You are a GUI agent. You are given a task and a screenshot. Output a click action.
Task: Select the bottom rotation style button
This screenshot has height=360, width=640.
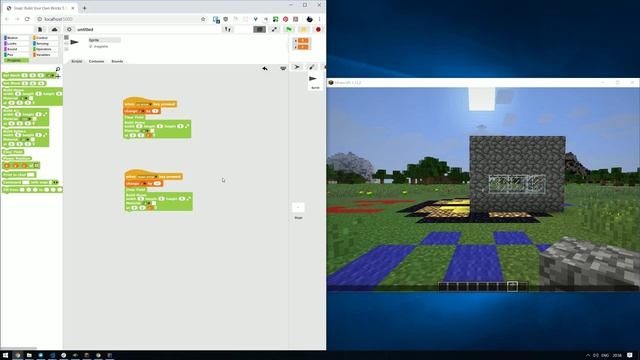[x=66, y=49]
